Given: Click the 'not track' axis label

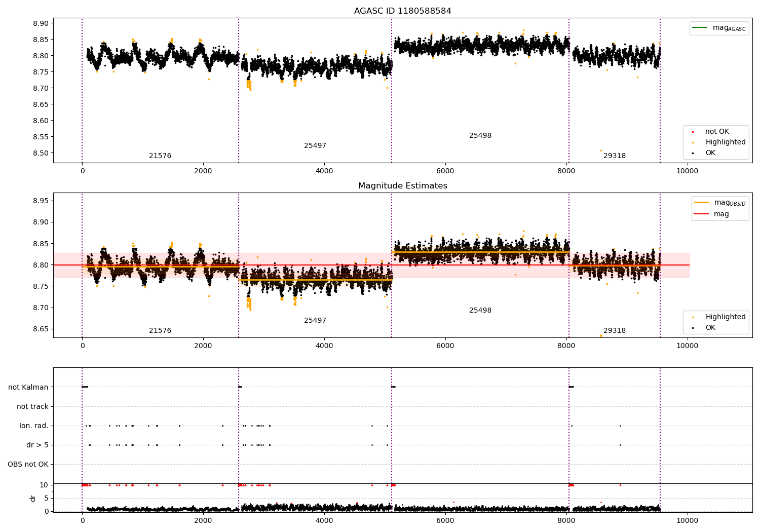Looking at the screenshot, I should [32, 406].
